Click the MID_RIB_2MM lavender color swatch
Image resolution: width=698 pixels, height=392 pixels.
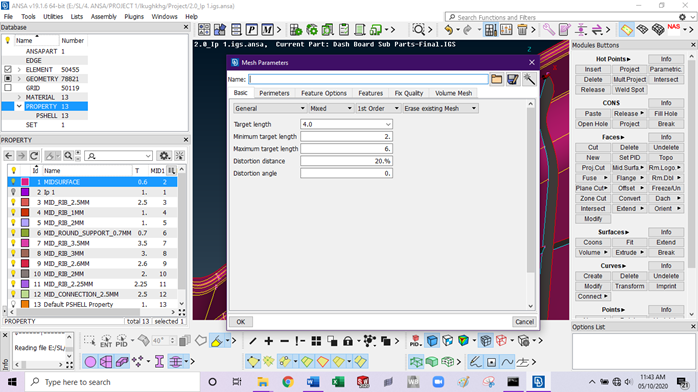tap(25, 222)
